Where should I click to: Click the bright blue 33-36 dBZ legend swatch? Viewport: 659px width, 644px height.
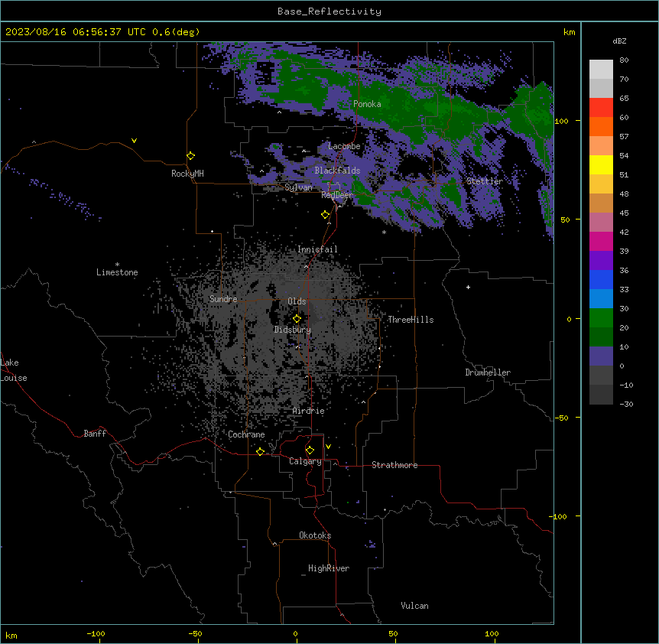(x=601, y=279)
